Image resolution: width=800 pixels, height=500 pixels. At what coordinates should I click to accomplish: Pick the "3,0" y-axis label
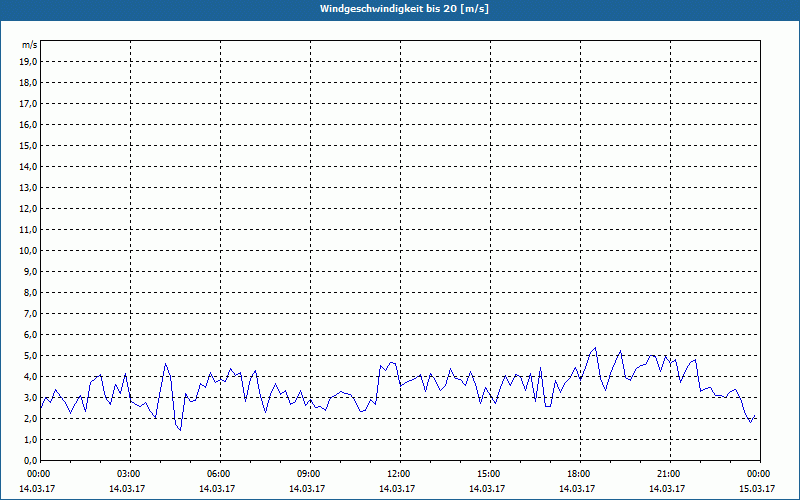pyautogui.click(x=30, y=397)
